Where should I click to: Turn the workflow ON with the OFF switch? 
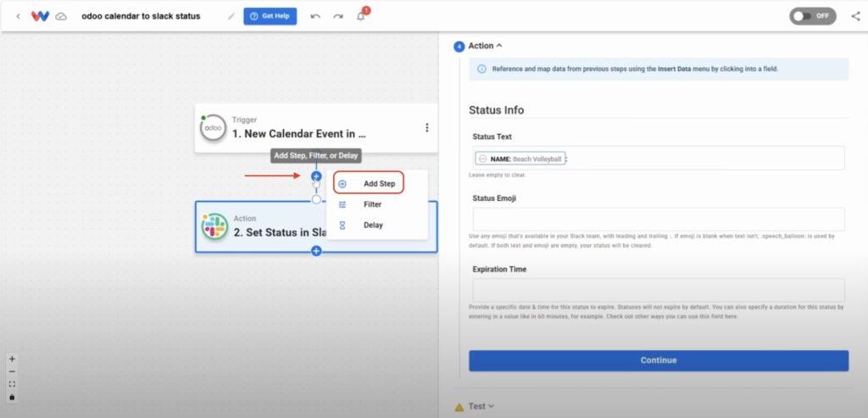(813, 16)
